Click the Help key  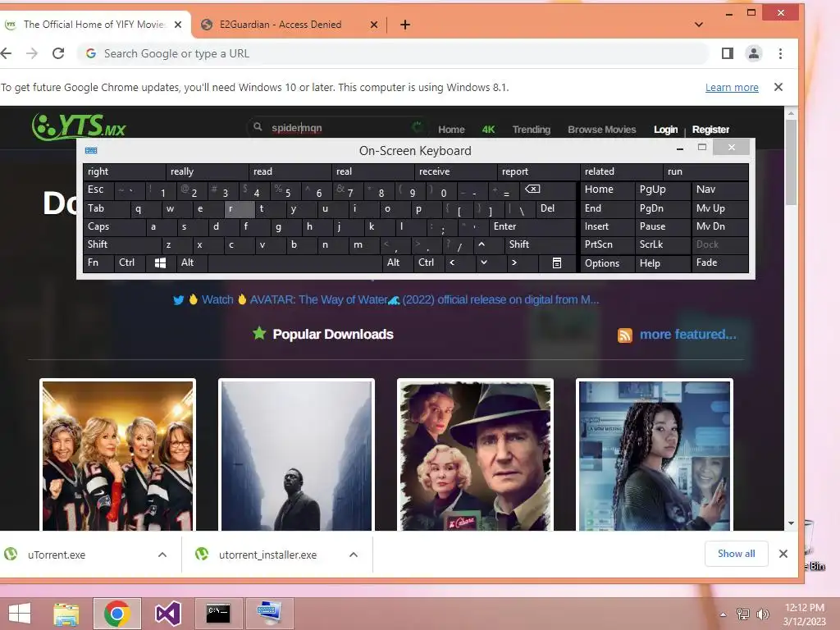662,263
